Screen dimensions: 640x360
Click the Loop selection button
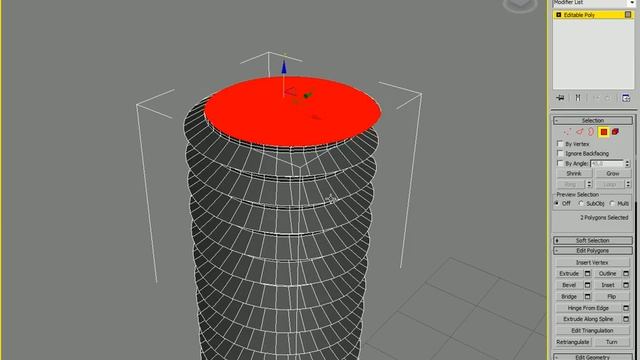(609, 184)
